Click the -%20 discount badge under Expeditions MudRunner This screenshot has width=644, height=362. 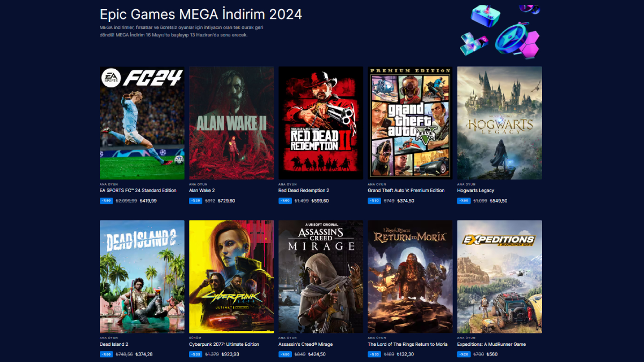[x=464, y=354]
